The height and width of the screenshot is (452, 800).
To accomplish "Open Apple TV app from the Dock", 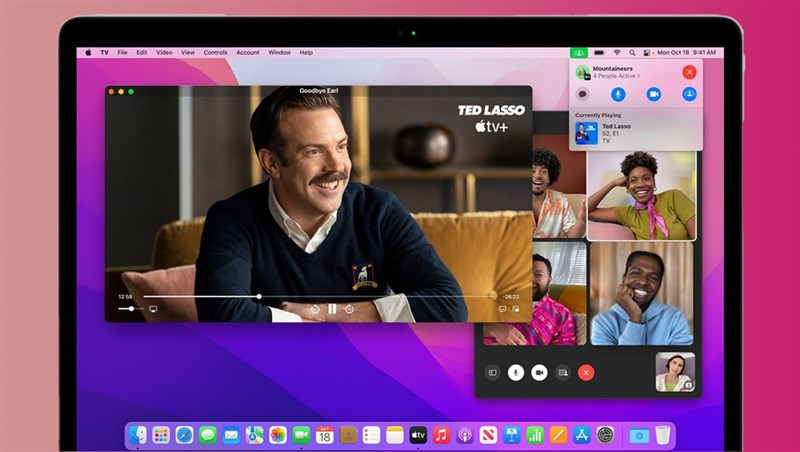I will tap(418, 435).
